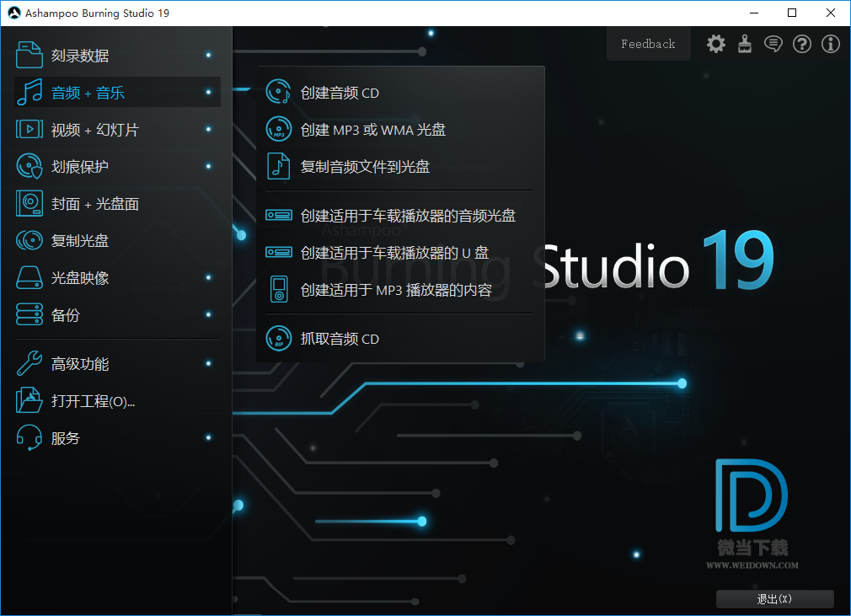
Task: Expand submenu dot beside 高级功能
Action: tap(208, 363)
